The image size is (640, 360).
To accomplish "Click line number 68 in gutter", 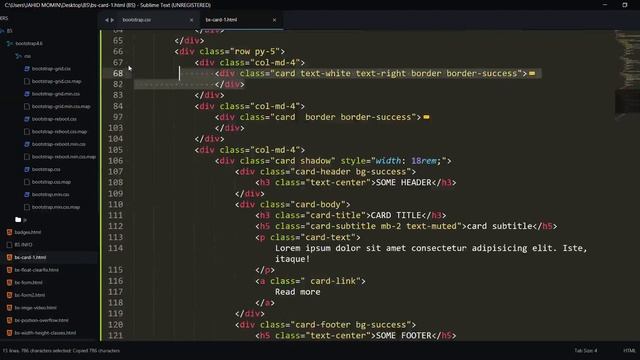I will pyautogui.click(x=118, y=73).
